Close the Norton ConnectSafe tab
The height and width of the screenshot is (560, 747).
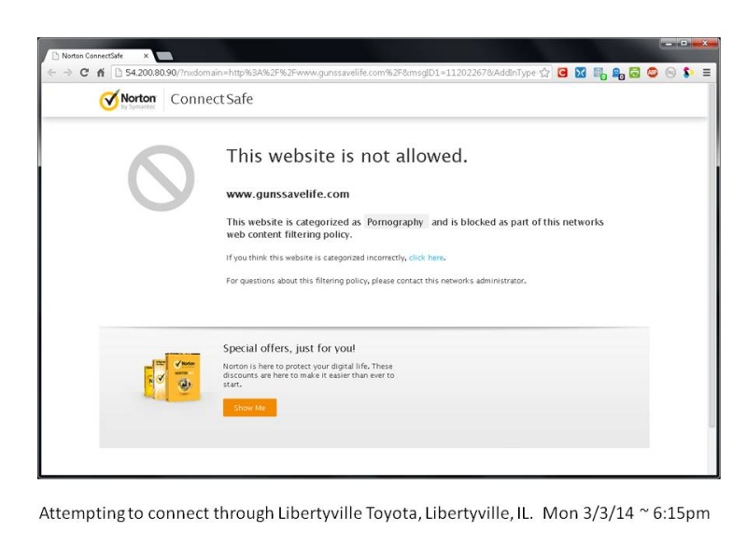[x=146, y=56]
